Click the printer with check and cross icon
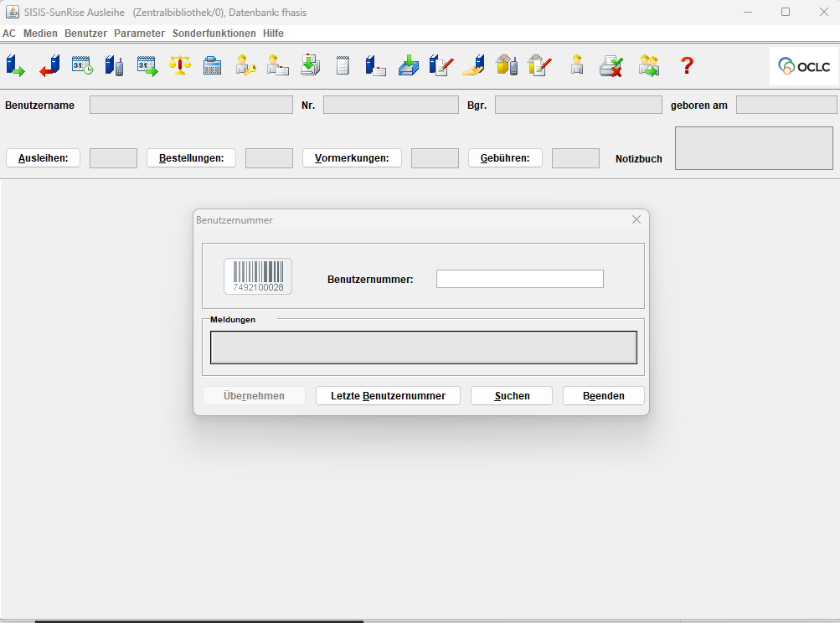This screenshot has width=840, height=623. pos(611,65)
